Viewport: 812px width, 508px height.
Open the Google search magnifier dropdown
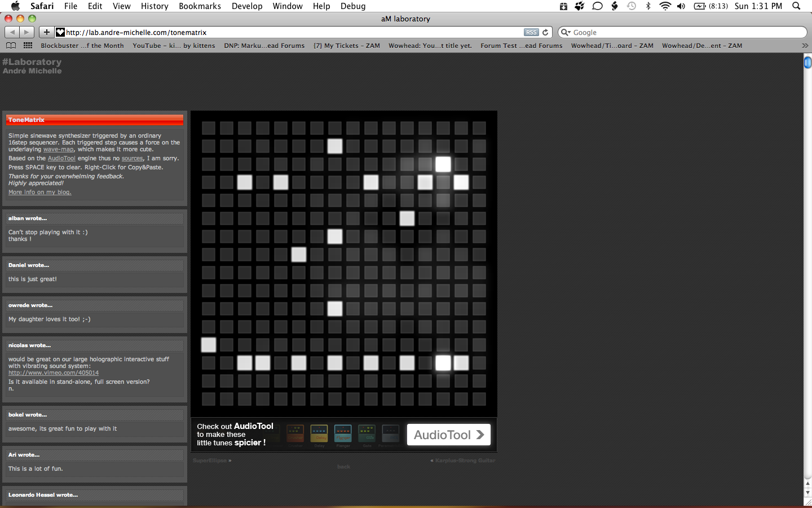(x=565, y=32)
